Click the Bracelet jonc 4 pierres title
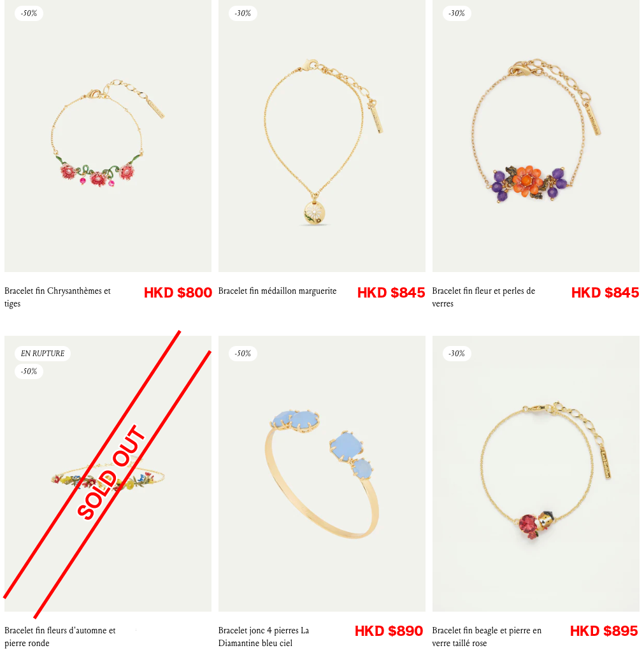 pyautogui.click(x=264, y=637)
